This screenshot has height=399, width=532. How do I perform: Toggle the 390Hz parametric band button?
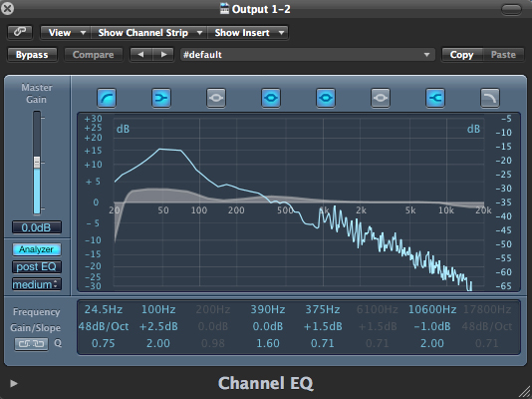tap(271, 98)
